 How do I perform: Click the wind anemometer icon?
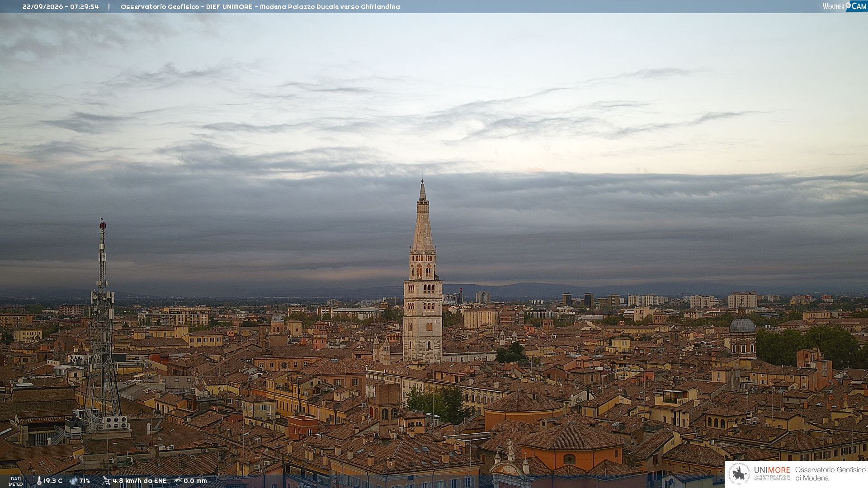pyautogui.click(x=106, y=481)
